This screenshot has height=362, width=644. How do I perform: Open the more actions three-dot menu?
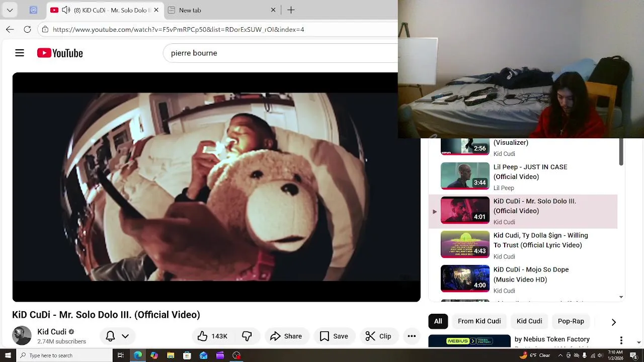412,336
